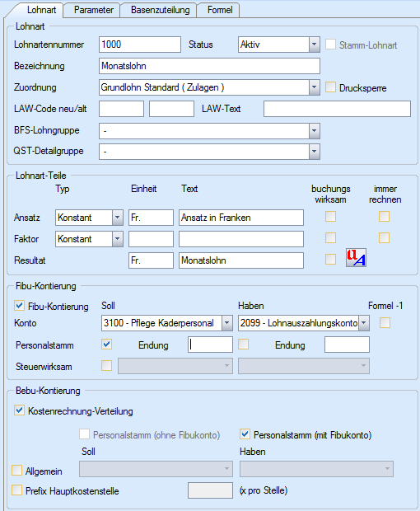Click the LAW-Text input field
The height and width of the screenshot is (511, 420).
pyautogui.click(x=338, y=109)
